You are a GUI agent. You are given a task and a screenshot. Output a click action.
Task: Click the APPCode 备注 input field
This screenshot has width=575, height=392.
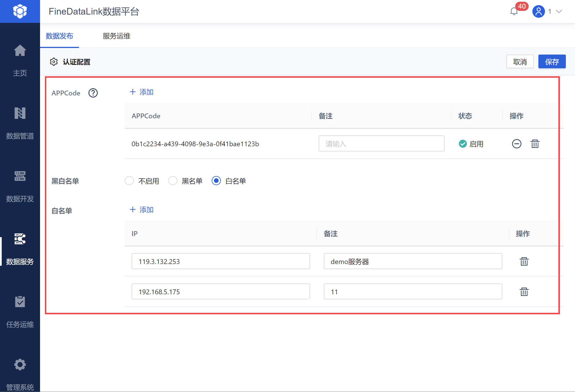click(x=381, y=144)
